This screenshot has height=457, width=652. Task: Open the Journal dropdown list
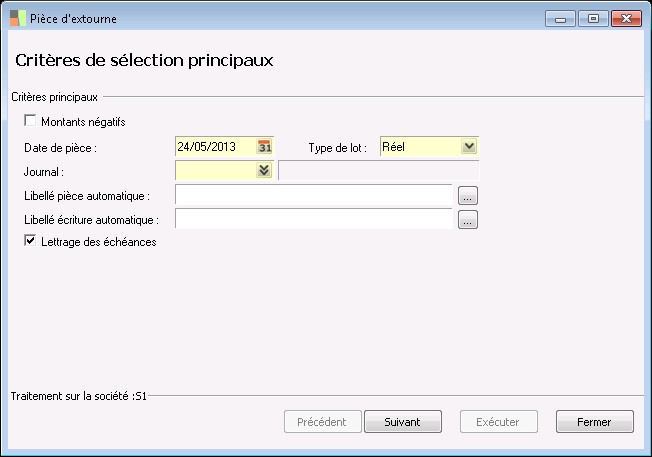[264, 171]
